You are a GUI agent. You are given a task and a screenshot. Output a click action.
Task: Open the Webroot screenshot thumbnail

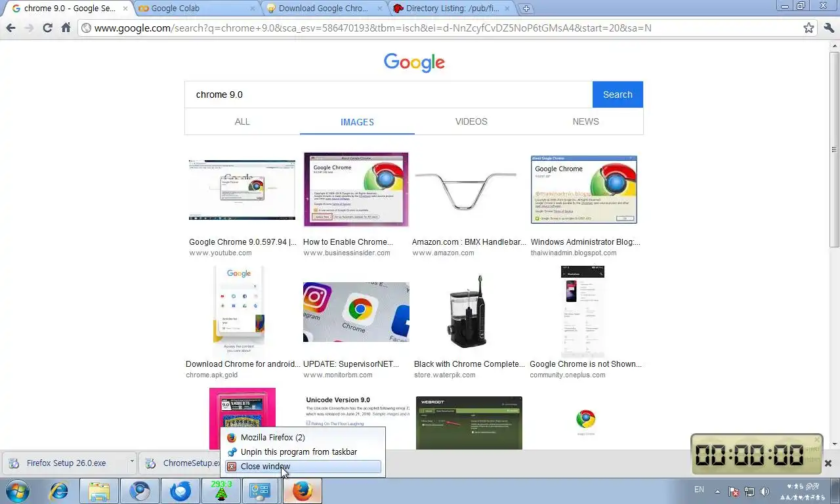(469, 423)
